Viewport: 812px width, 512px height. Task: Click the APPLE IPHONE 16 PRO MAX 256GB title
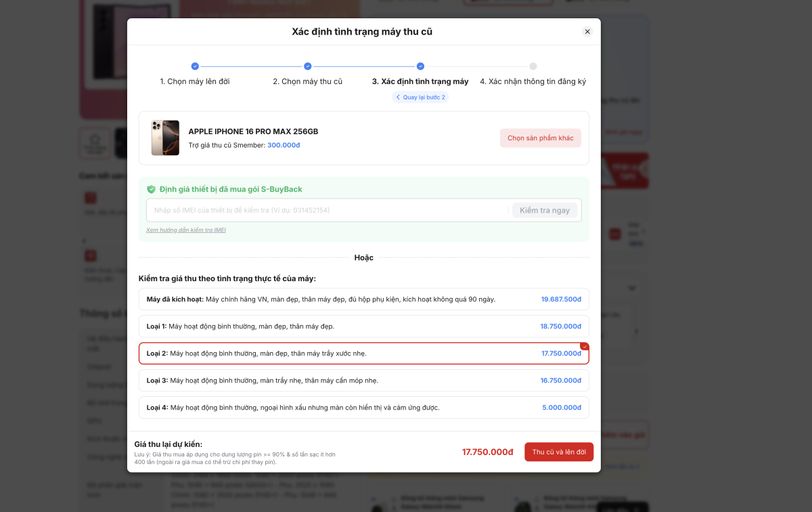click(253, 131)
